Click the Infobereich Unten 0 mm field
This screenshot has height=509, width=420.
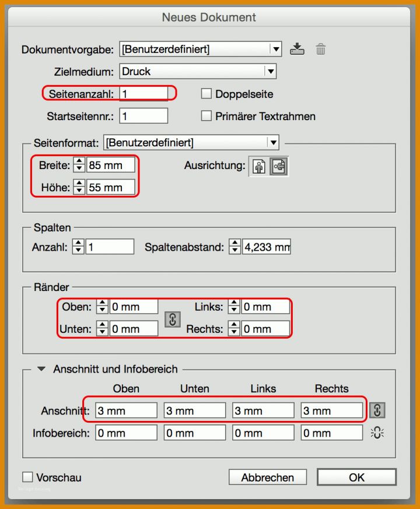(195, 433)
